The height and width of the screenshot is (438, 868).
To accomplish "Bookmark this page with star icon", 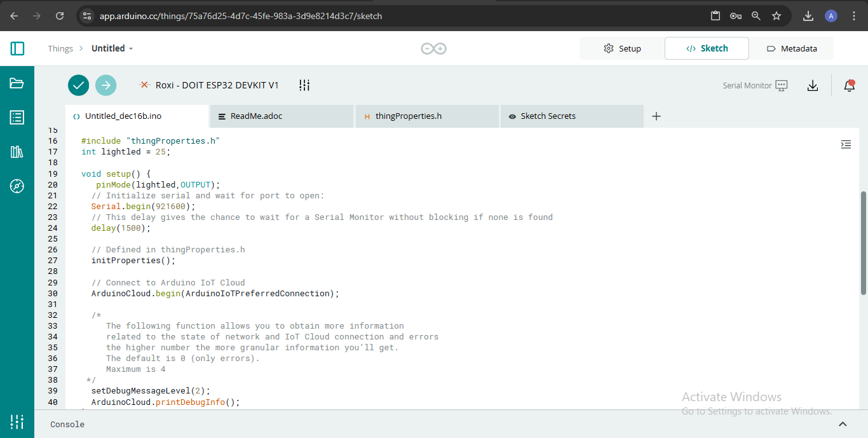I will [x=776, y=16].
